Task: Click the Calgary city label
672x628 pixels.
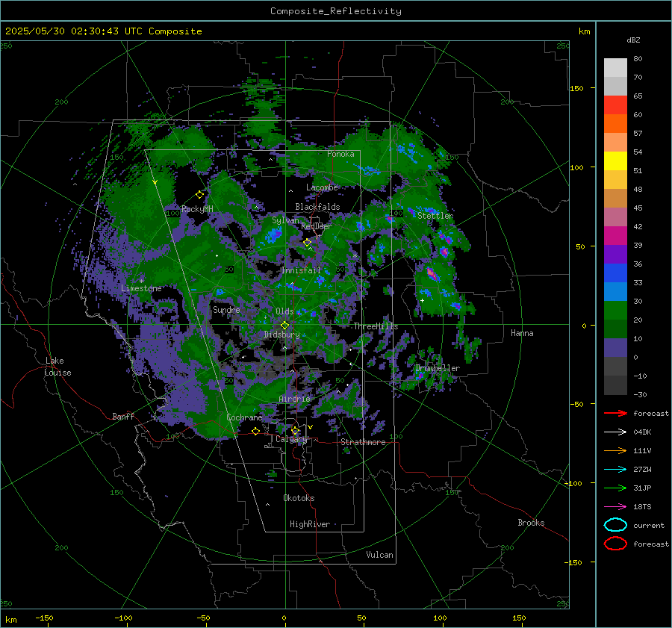Action: coord(291,439)
